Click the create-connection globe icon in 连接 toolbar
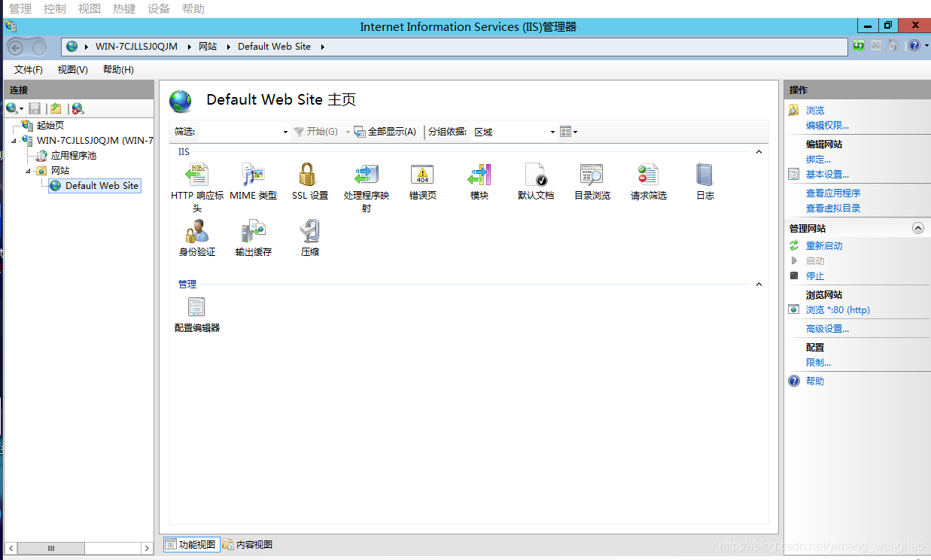Screen dimensions: 931x560 pyautogui.click(x=12, y=108)
